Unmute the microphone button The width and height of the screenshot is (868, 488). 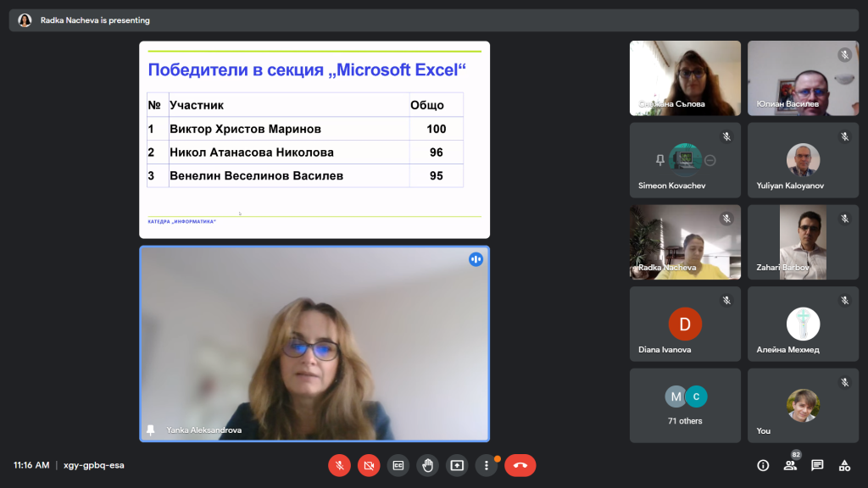tap(339, 465)
